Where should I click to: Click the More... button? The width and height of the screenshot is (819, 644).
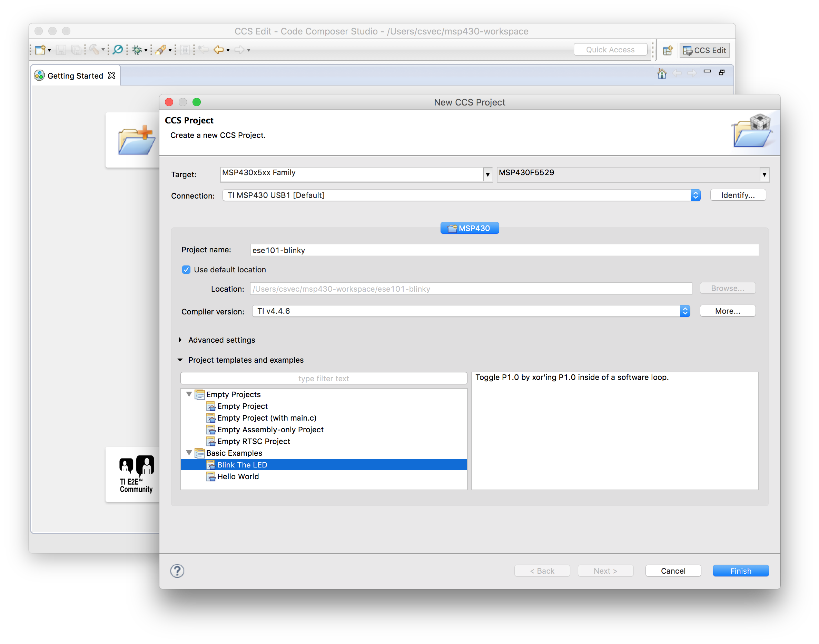tap(728, 311)
